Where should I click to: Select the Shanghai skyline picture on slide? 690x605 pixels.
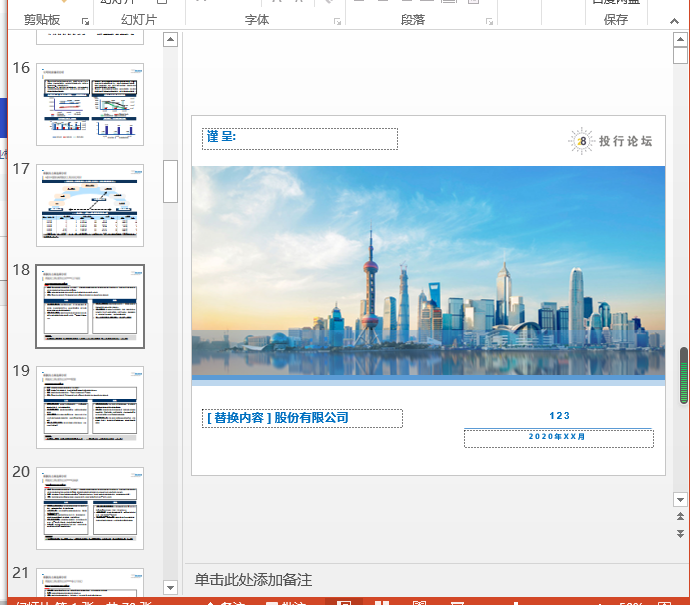428,271
